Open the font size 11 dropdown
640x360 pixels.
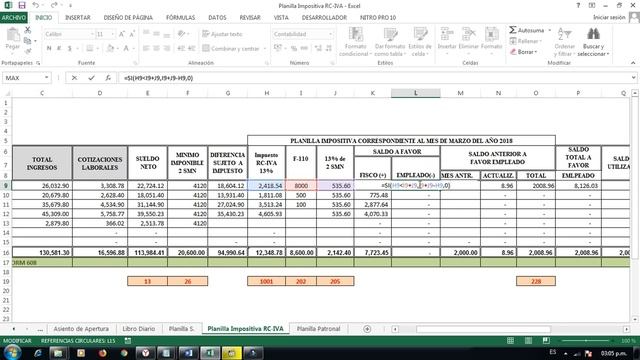pyautogui.click(x=113, y=34)
